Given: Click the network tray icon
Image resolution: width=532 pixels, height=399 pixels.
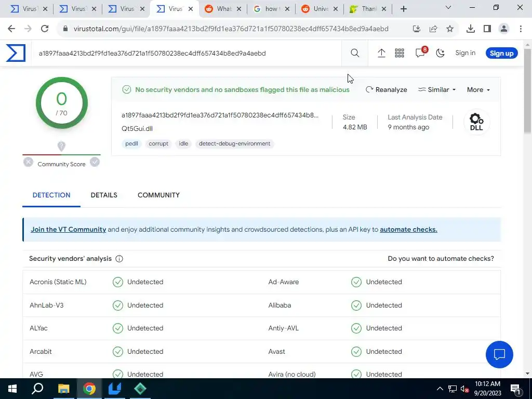Looking at the screenshot, I should (453, 389).
